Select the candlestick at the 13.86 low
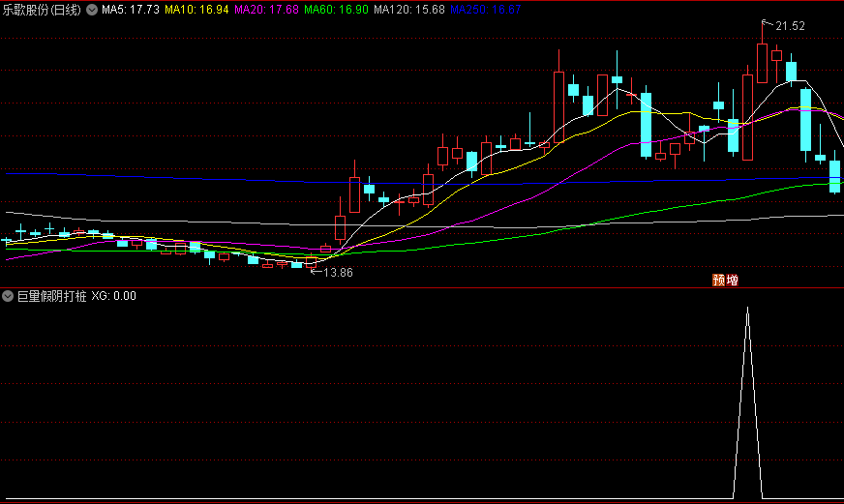The image size is (844, 504). [311, 262]
